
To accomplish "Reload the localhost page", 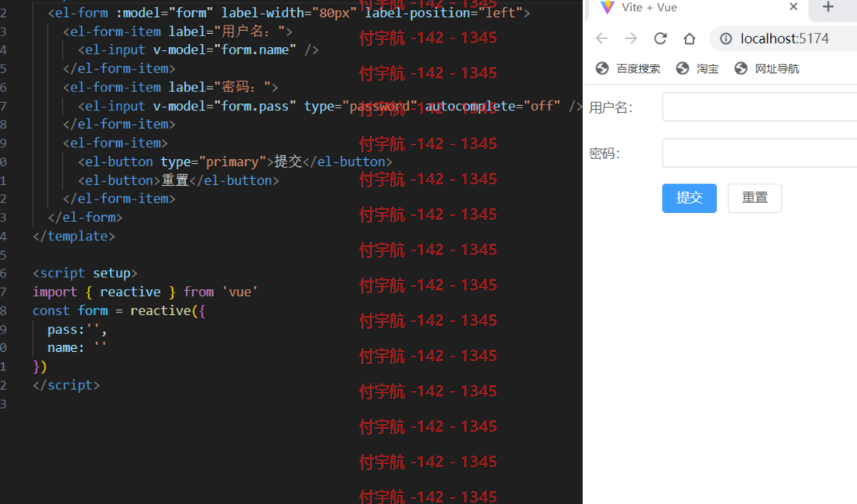I will 660,38.
